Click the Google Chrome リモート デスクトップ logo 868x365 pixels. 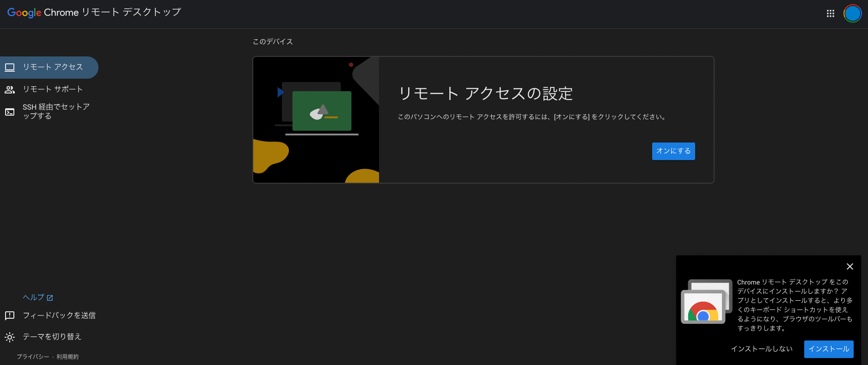94,12
